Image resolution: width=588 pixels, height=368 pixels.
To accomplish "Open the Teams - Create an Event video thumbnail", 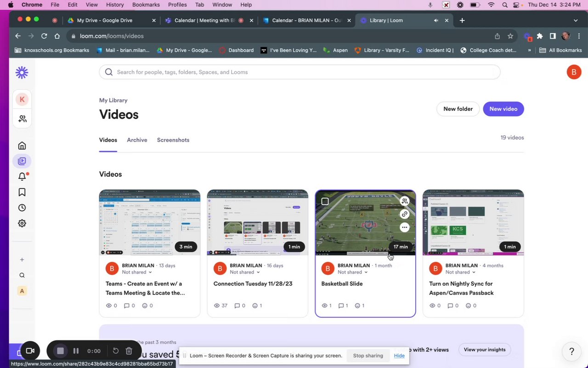I will coord(150,223).
